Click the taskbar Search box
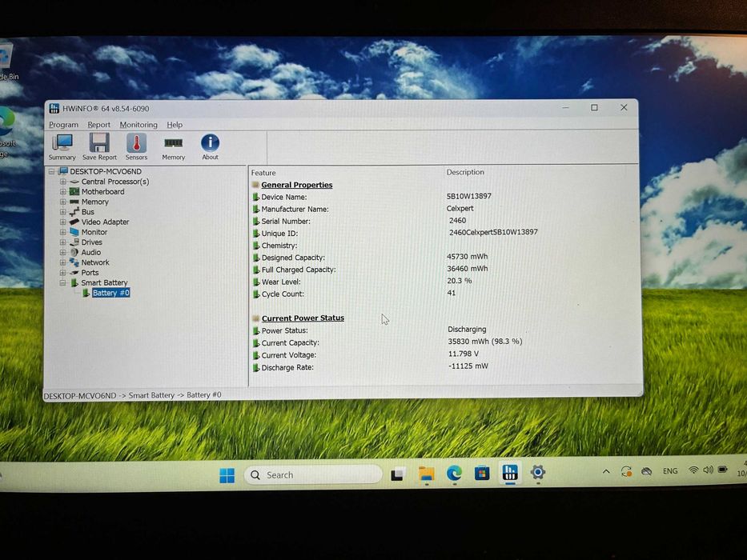Image resolution: width=747 pixels, height=560 pixels. 312,474
